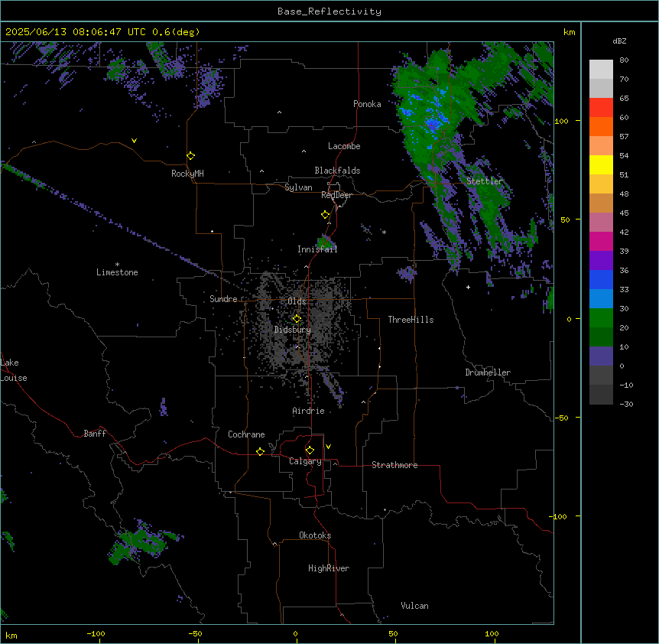Click the Limestone label
The image size is (659, 644).
pos(117,272)
